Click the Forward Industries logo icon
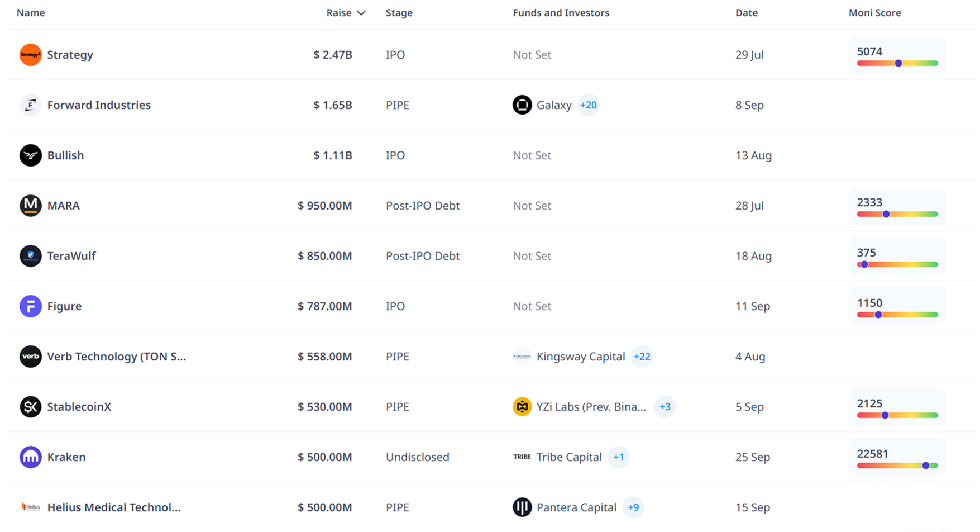Viewport: 980px width, 532px height. click(30, 105)
